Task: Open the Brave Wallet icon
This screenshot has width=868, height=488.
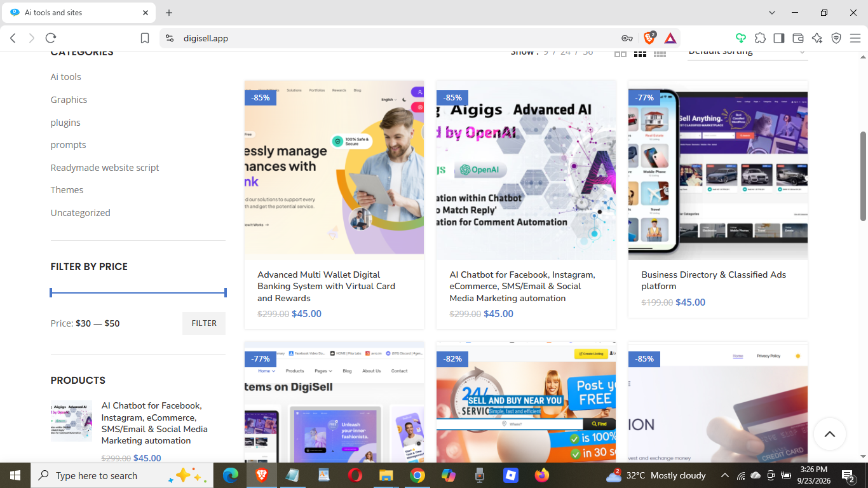Action: pyautogui.click(x=798, y=38)
